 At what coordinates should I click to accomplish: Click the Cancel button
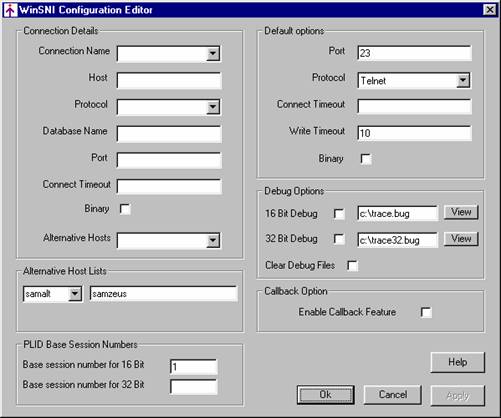392,395
